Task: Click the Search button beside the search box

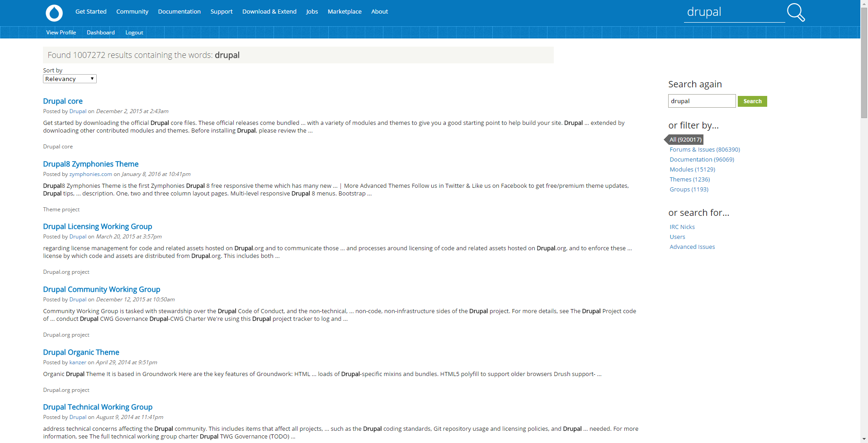Action: (x=752, y=101)
